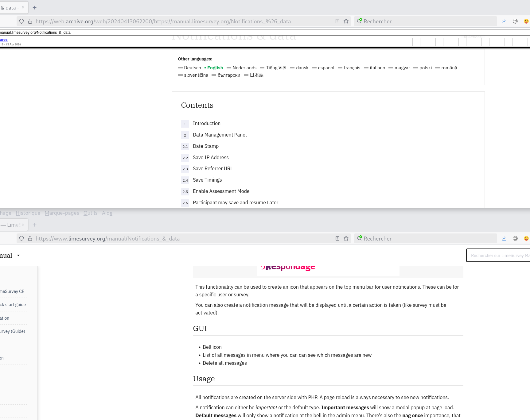Toggle reader view in the bottom address bar
530x420 pixels.
(x=337, y=238)
